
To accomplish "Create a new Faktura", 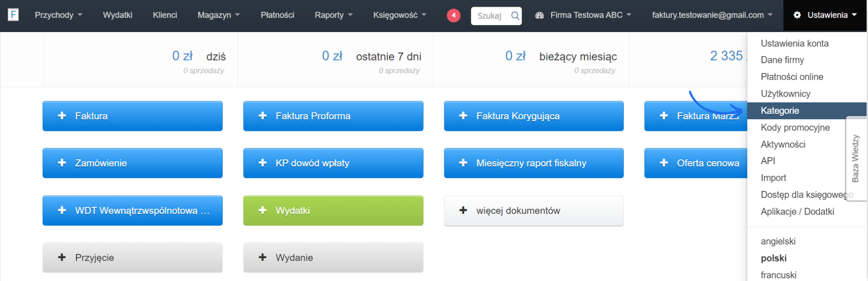I will coord(132,116).
